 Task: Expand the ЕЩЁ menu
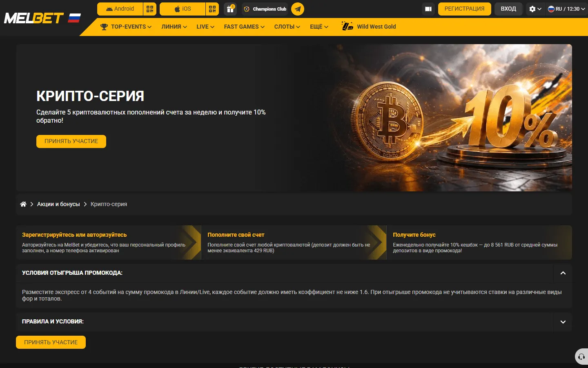(319, 27)
